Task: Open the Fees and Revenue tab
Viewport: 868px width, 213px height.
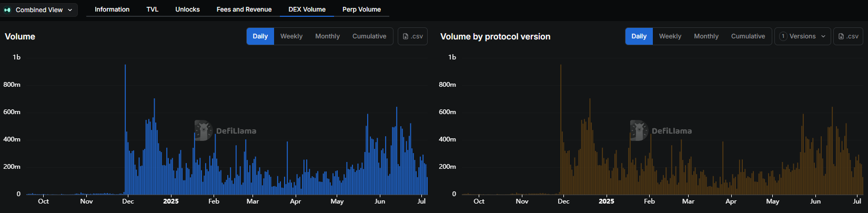Action: tap(244, 9)
